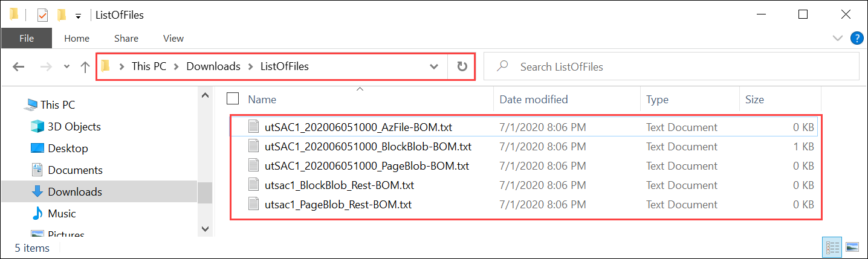868x259 pixels.
Task: Toggle the select-all checkbox in header
Action: (x=233, y=99)
